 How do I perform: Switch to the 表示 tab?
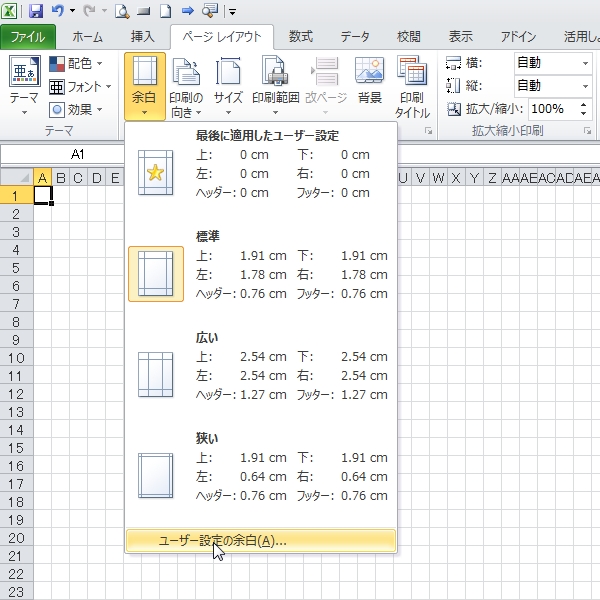(x=461, y=37)
